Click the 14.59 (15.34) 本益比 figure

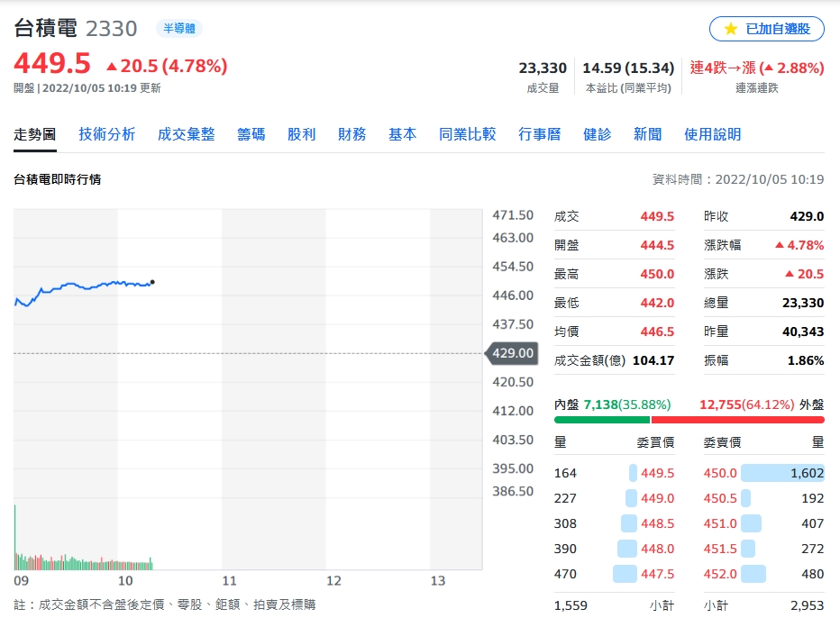[x=628, y=68]
